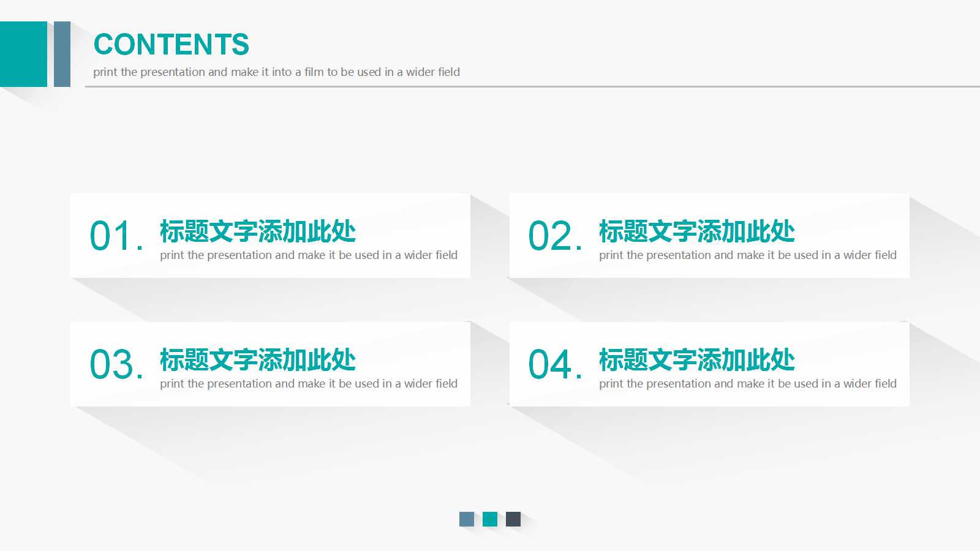
Task: Click the subtitle text under CONTENTS
Action: (x=277, y=72)
